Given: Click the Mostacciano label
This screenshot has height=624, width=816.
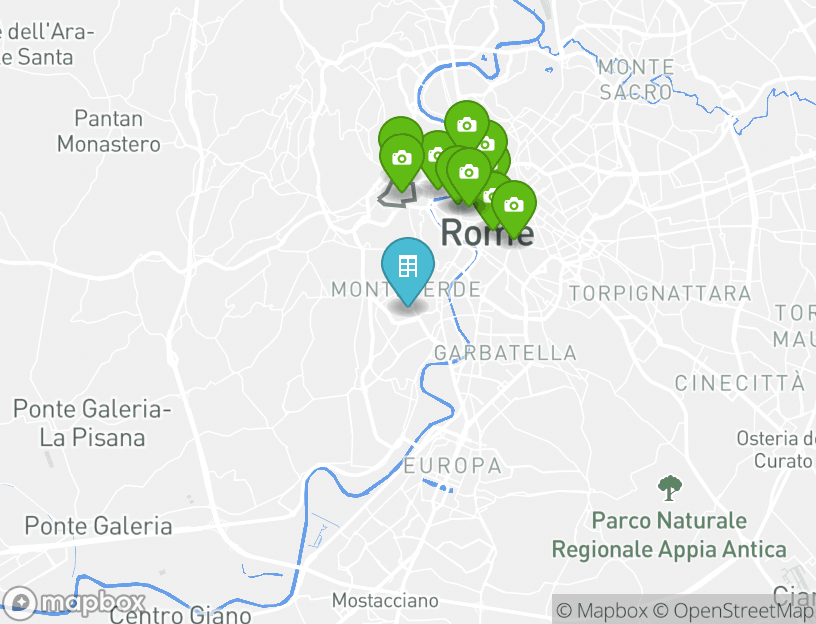Looking at the screenshot, I should click(385, 601).
